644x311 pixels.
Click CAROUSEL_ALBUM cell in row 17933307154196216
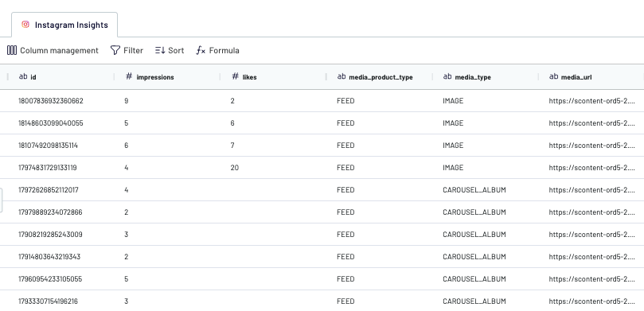pyautogui.click(x=474, y=301)
